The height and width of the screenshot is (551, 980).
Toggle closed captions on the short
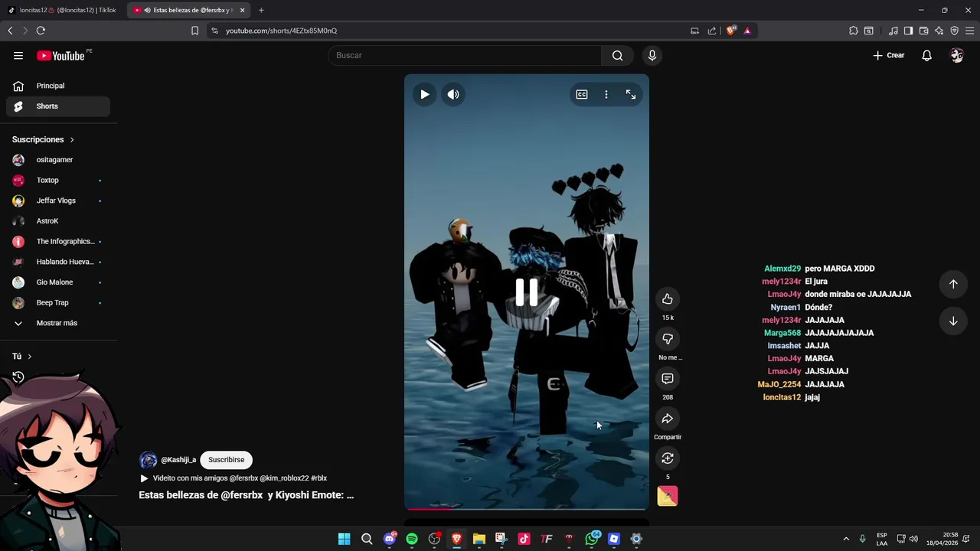coord(582,94)
